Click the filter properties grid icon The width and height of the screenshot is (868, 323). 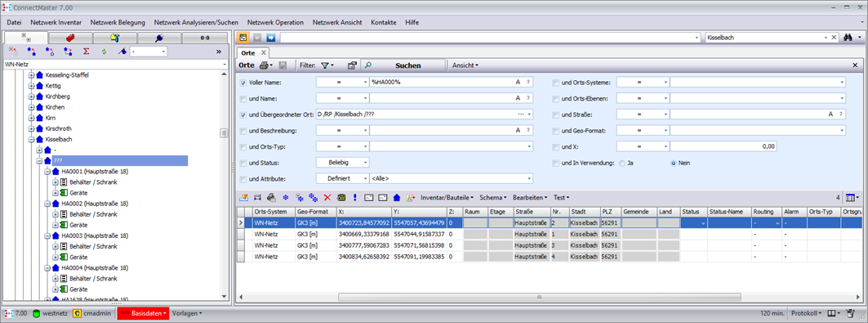pyautogui.click(x=351, y=65)
